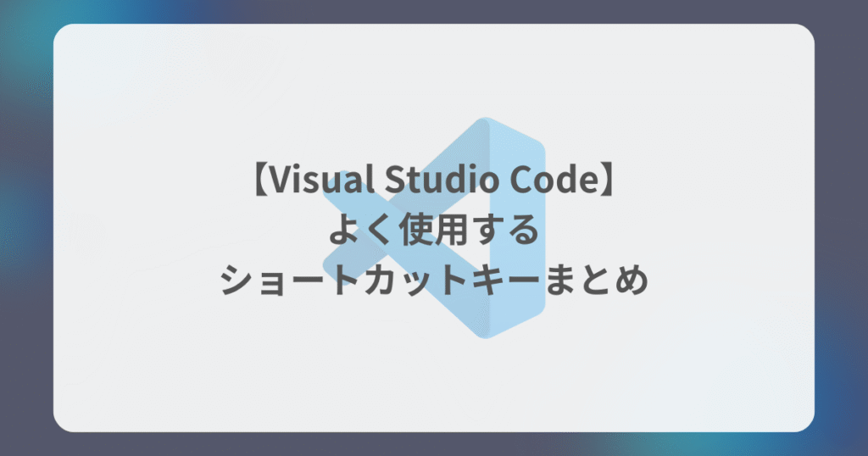
Task: Click the bottom tip of the VS Code logo
Action: coord(485,334)
